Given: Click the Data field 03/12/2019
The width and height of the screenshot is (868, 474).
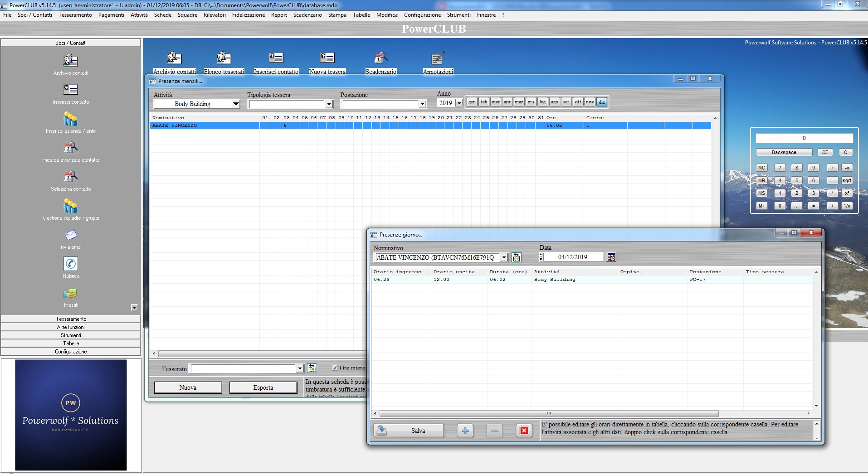Looking at the screenshot, I should click(573, 257).
